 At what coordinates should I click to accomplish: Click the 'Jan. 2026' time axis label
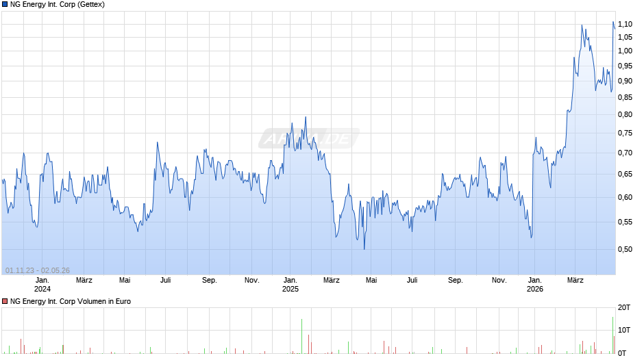(x=535, y=285)
